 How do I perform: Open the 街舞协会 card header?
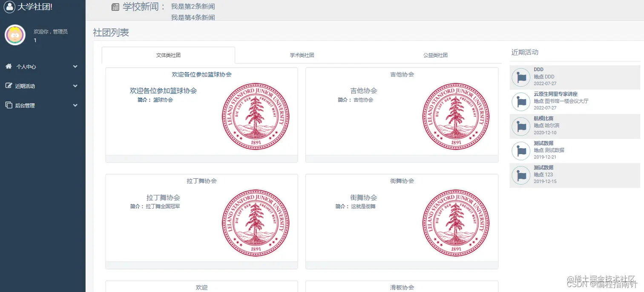point(402,181)
